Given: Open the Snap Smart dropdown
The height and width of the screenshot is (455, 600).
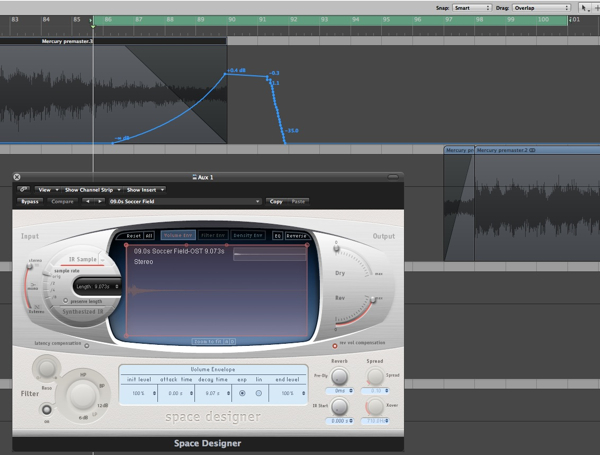Looking at the screenshot, I should coord(472,8).
